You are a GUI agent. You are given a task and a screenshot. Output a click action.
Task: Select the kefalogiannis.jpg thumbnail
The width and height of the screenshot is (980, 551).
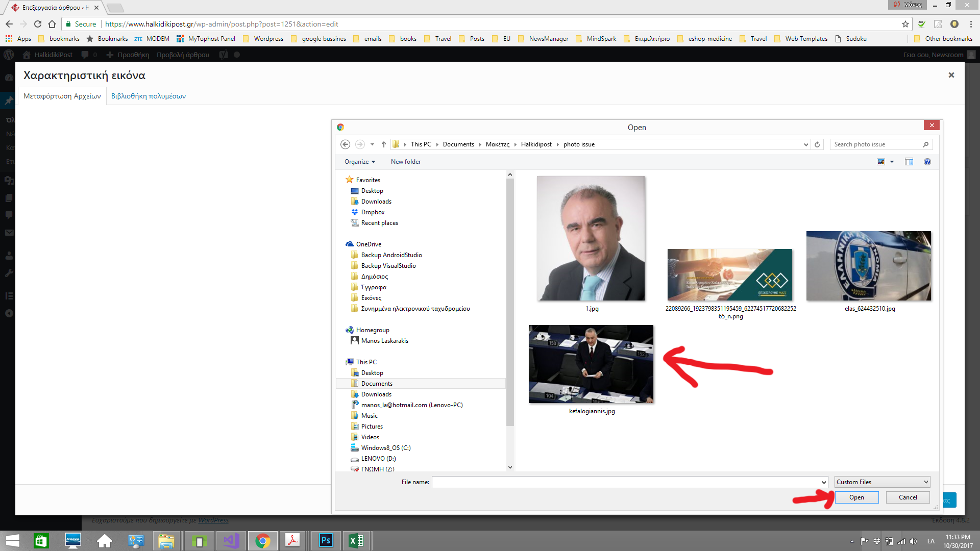coord(591,364)
